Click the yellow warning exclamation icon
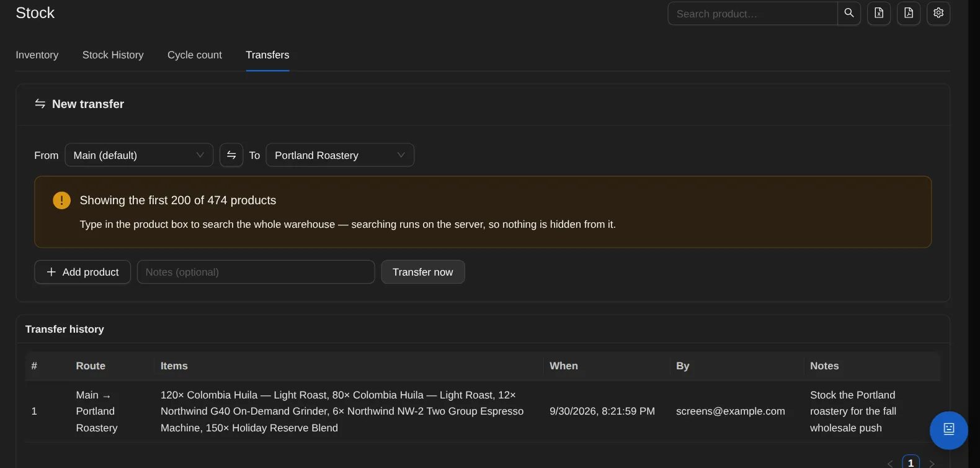 coord(61,200)
